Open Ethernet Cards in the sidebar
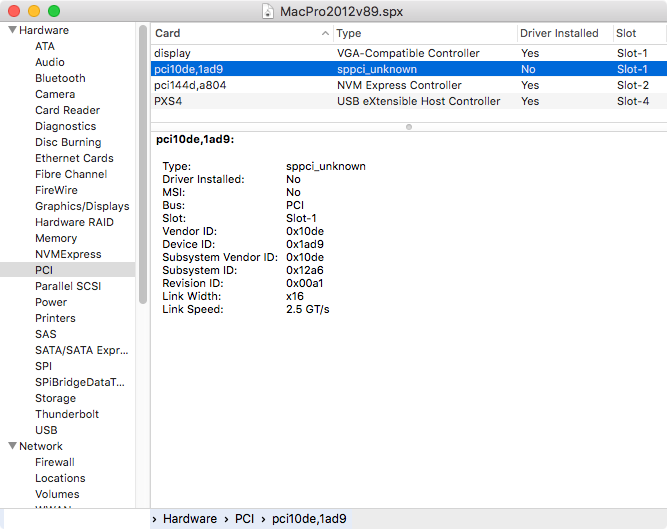The image size is (667, 529). [x=74, y=158]
